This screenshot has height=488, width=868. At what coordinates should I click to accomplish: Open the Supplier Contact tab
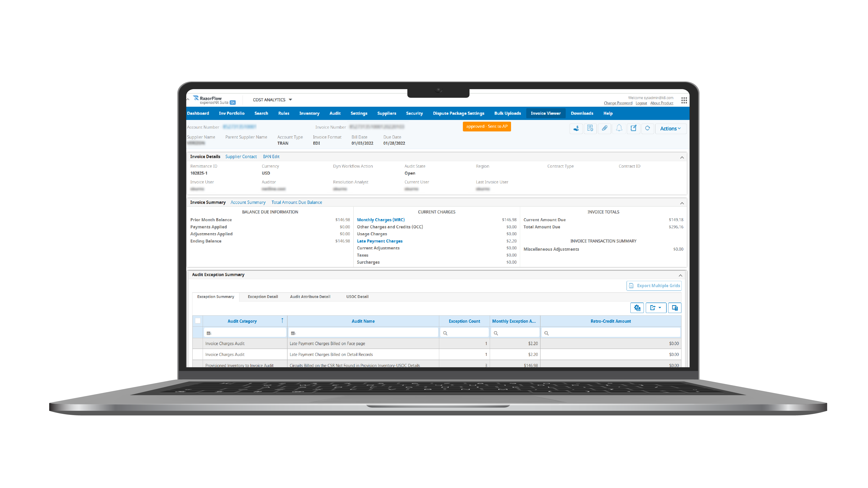point(241,157)
